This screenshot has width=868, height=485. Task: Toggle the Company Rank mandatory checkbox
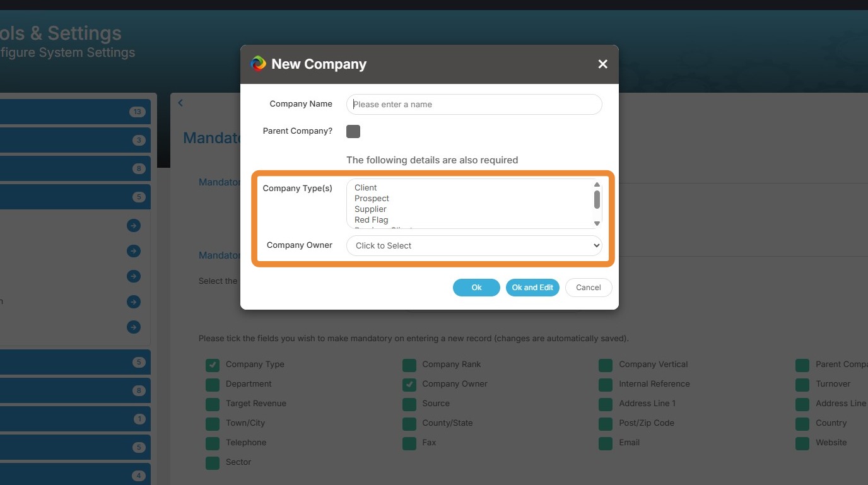click(409, 365)
